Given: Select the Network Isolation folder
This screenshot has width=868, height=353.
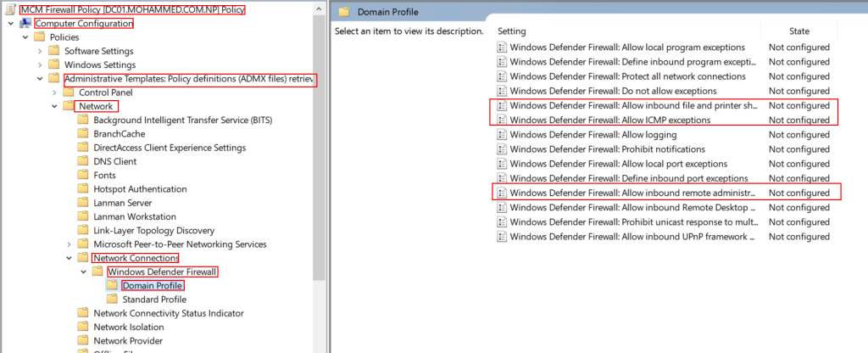Looking at the screenshot, I should click(129, 327).
